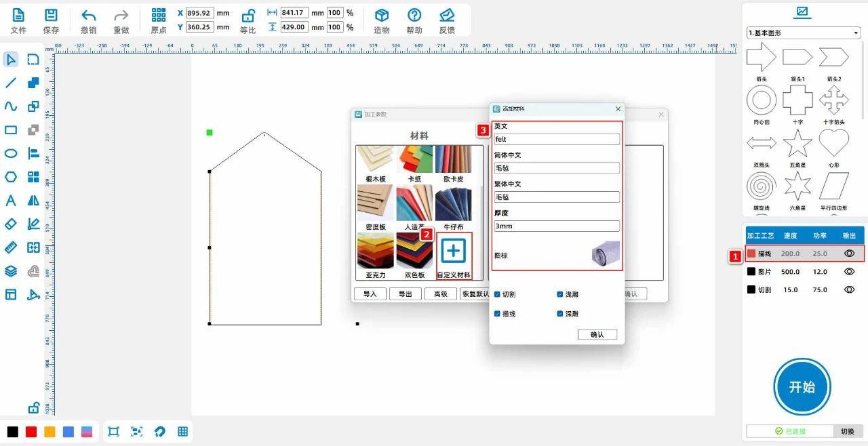Click the 确认 button in add material dialog
The width and height of the screenshot is (868, 446).
(597, 334)
